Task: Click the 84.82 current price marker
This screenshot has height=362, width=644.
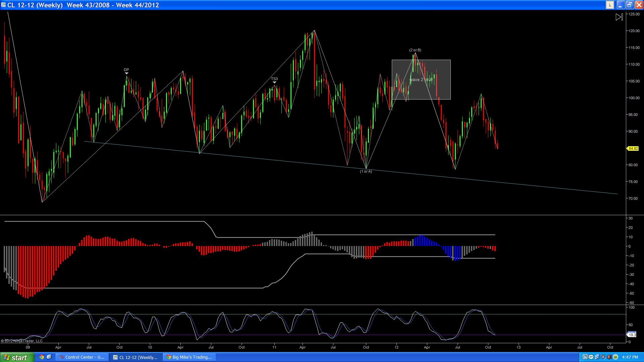Action: [633, 148]
